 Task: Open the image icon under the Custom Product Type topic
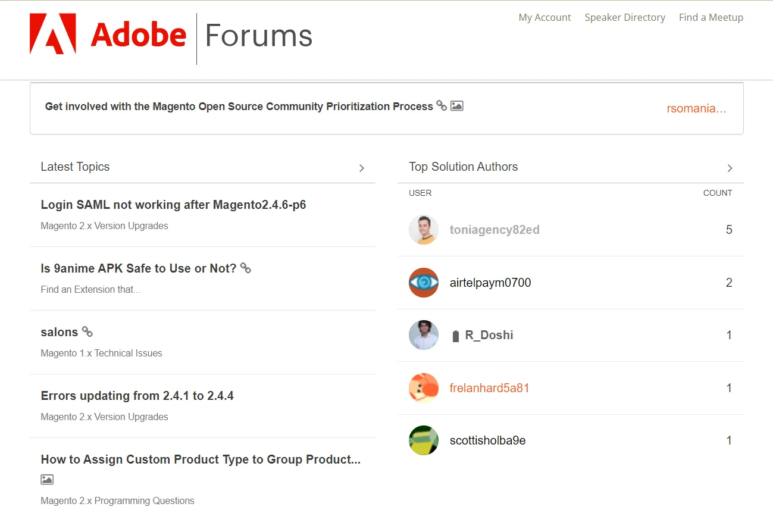[x=46, y=479]
